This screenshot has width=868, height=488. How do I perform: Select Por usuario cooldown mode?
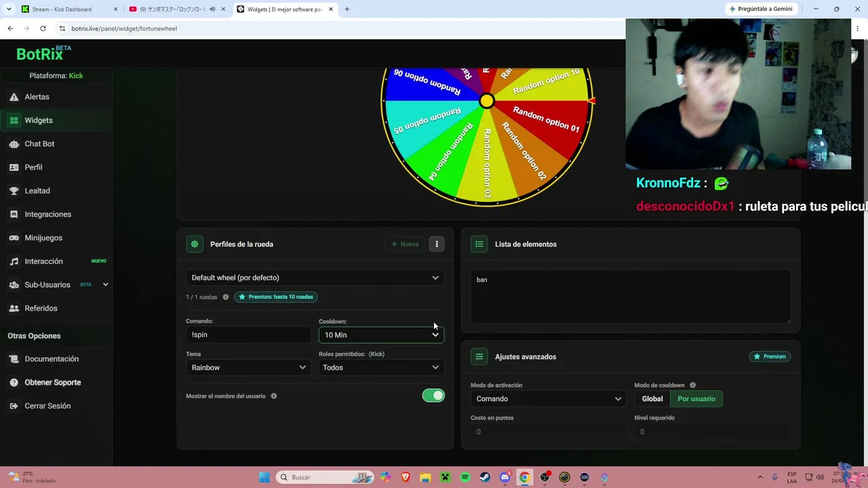click(696, 399)
